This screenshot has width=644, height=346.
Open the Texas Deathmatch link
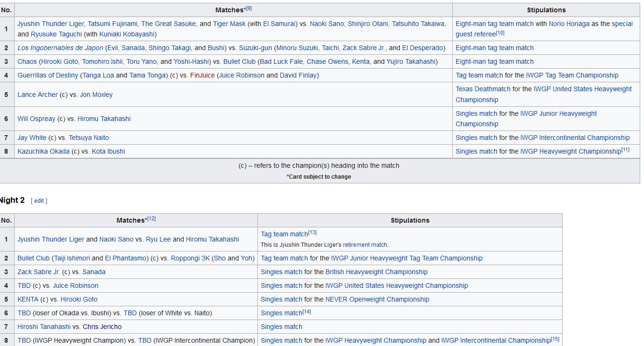click(x=483, y=89)
